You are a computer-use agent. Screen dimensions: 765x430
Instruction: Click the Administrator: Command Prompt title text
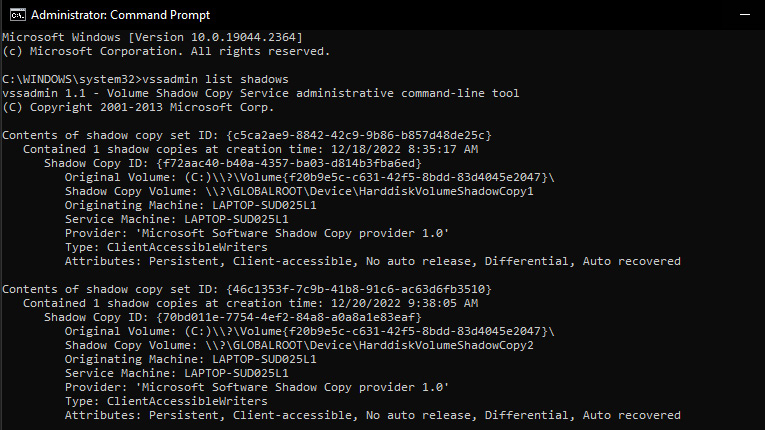pyautogui.click(x=121, y=15)
